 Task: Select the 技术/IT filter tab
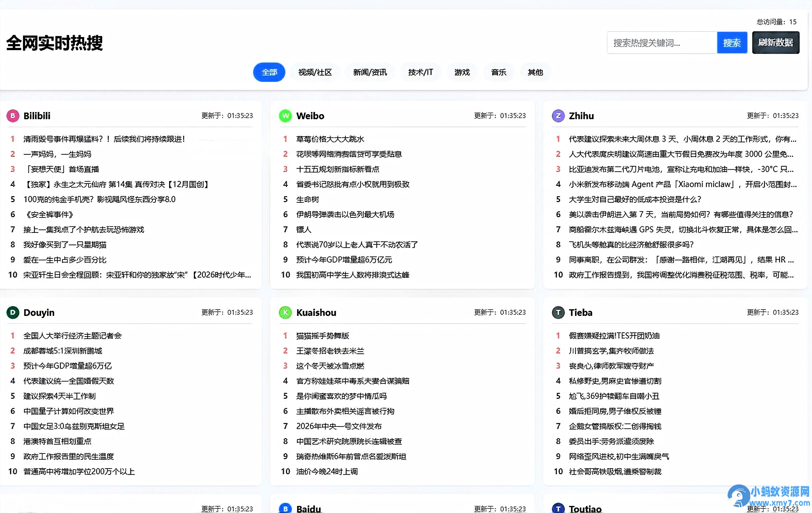coord(420,72)
